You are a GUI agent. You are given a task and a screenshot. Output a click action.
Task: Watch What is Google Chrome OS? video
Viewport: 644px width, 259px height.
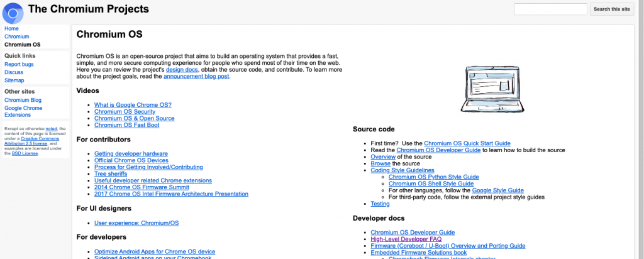pos(133,105)
